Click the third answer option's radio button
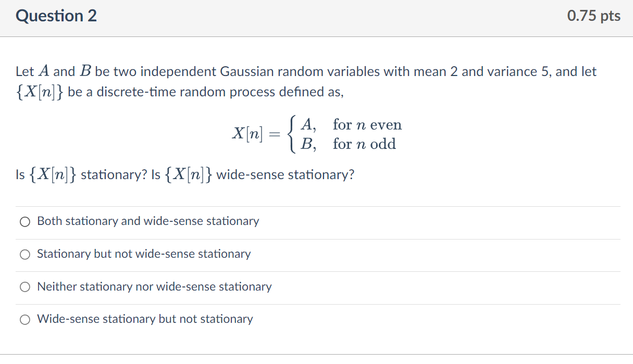Viewport: 633px width, 364px height. pos(24,287)
